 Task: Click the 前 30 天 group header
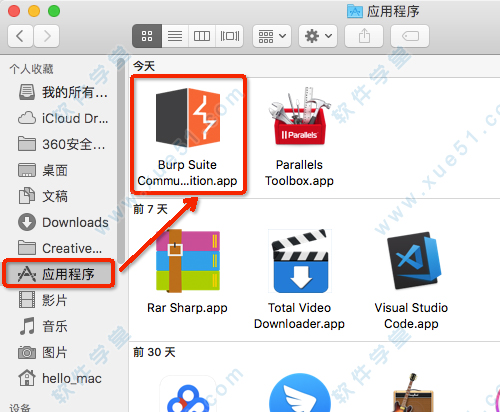154,352
